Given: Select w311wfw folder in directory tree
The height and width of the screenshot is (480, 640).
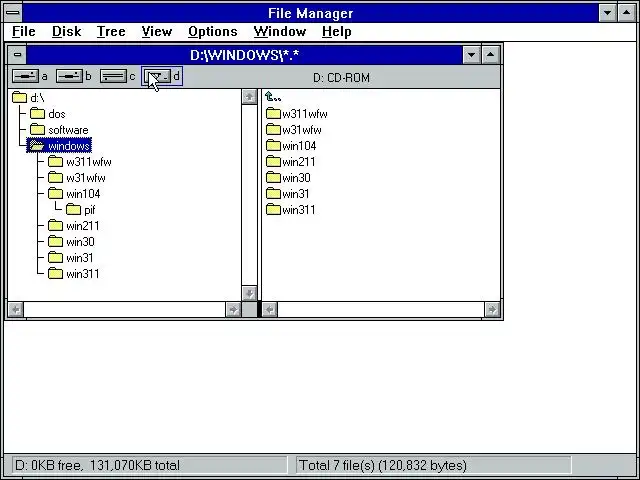Looking at the screenshot, I should 79,162.
